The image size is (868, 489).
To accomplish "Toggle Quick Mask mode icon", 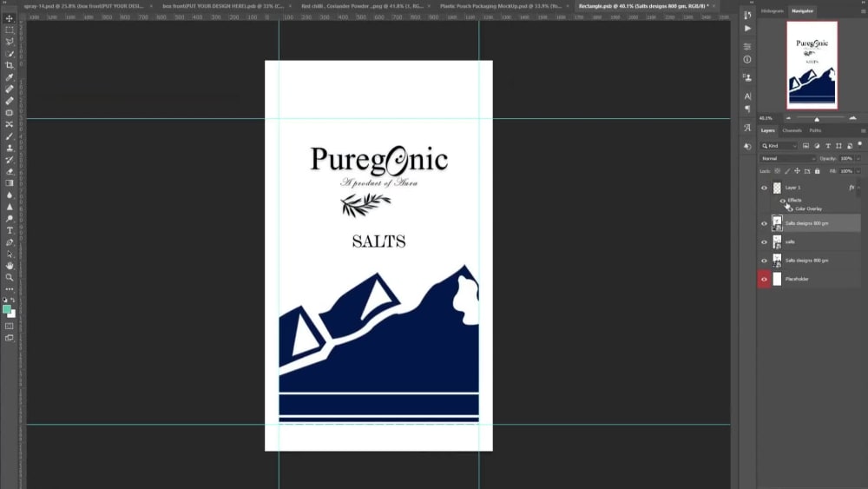I will 10,327.
